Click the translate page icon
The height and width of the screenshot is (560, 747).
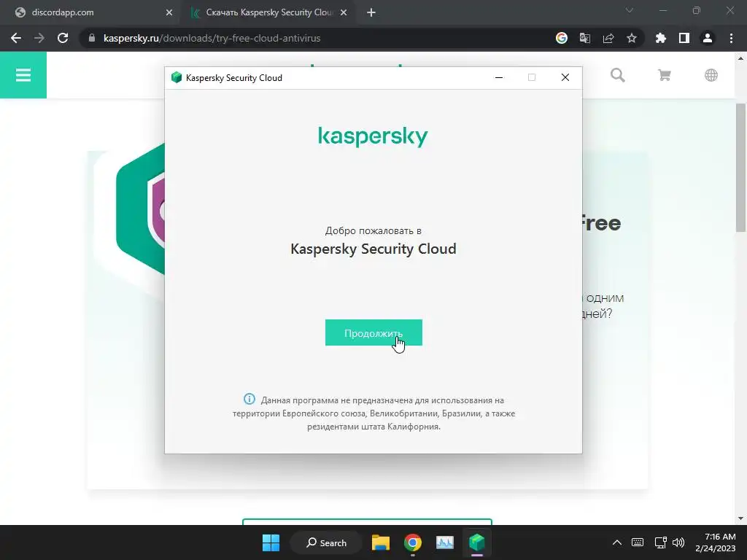click(x=584, y=38)
